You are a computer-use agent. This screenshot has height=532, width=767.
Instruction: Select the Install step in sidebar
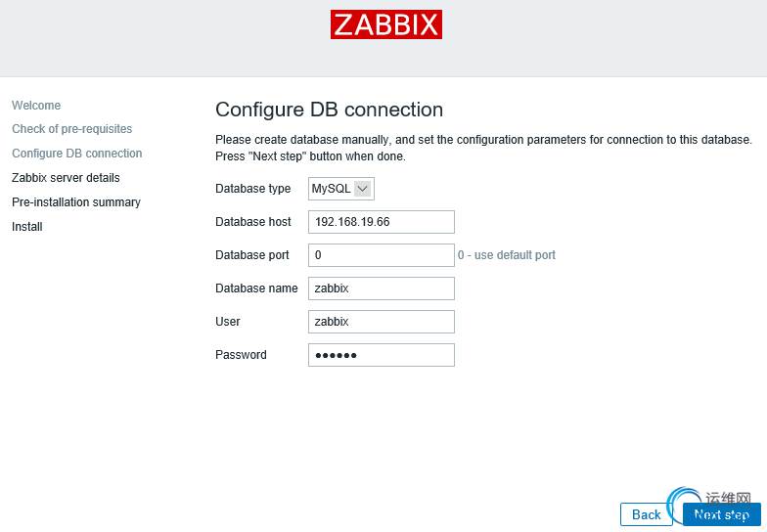[27, 227]
